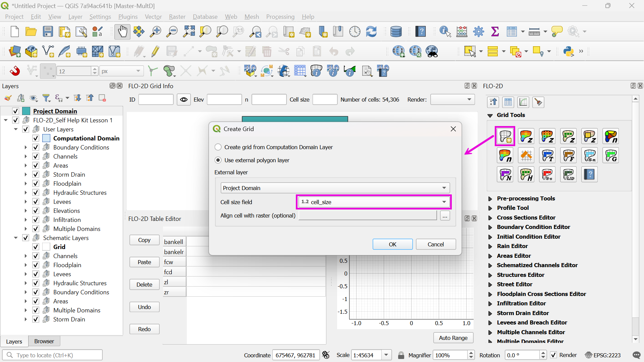644x362 pixels.
Task: Click the Type to locate search field
Action: pos(53,355)
